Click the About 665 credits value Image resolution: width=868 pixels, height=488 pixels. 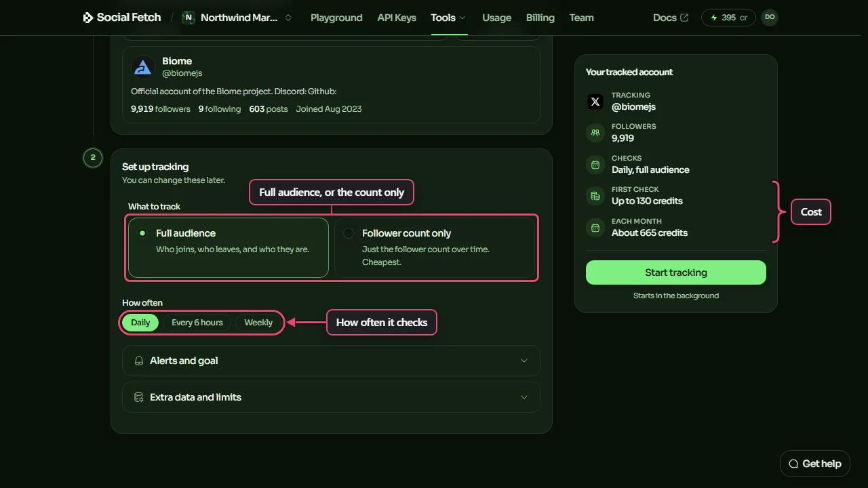(x=650, y=232)
